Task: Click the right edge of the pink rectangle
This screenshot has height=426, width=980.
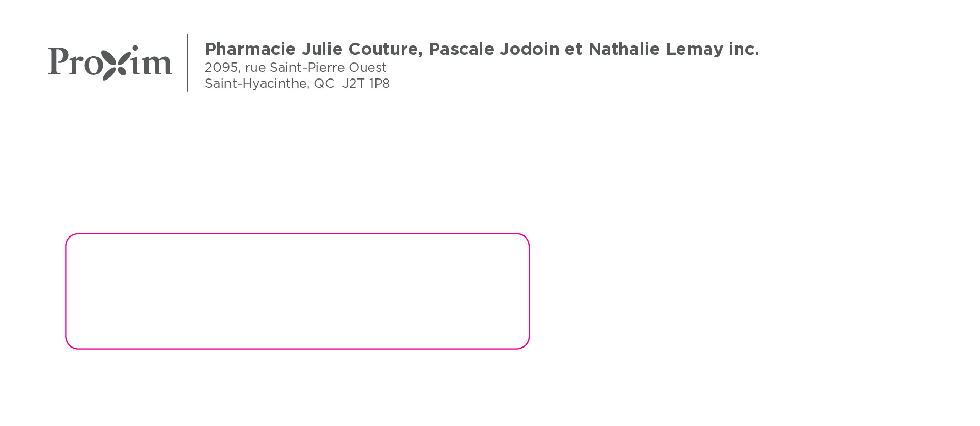Action: point(529,291)
